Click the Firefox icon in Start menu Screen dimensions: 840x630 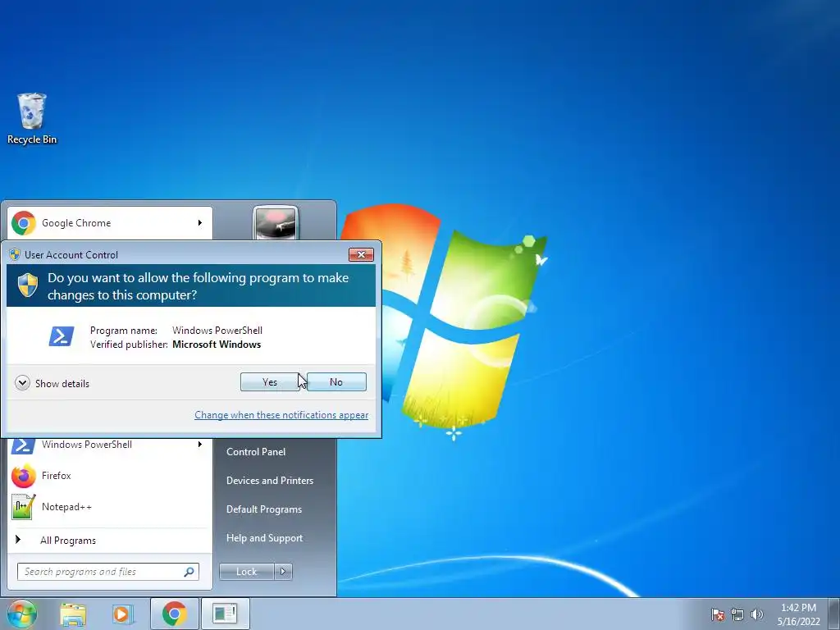pos(24,476)
